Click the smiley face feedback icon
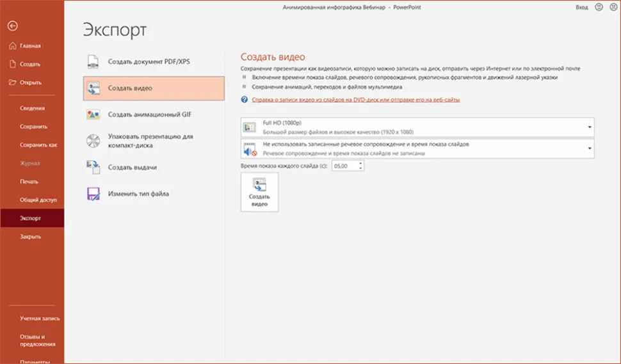This screenshot has height=364, width=621. point(599,8)
